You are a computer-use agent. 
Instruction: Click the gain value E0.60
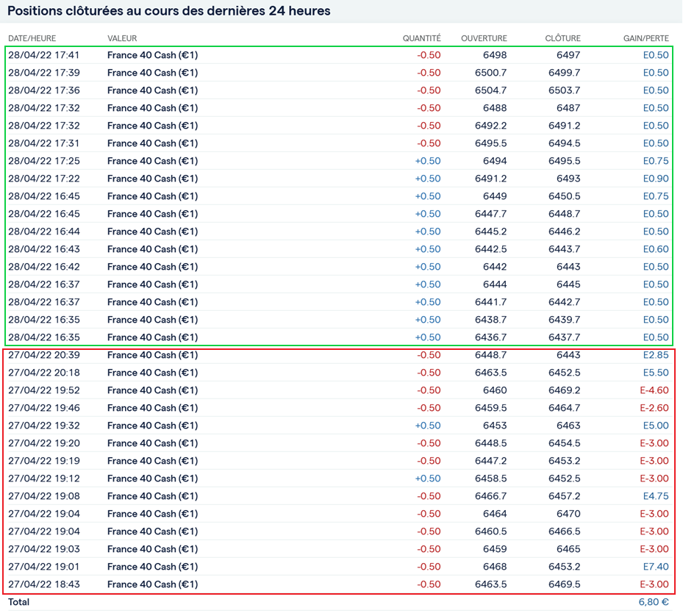(656, 249)
